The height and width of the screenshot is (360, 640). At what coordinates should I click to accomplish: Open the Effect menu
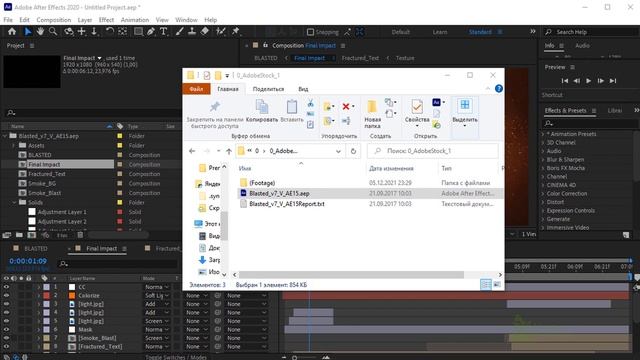pyautogui.click(x=106, y=20)
